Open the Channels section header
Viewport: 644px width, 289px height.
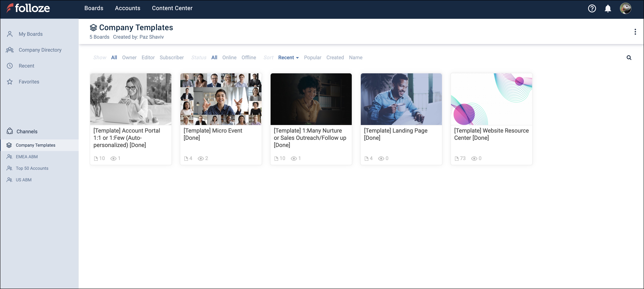(x=27, y=132)
